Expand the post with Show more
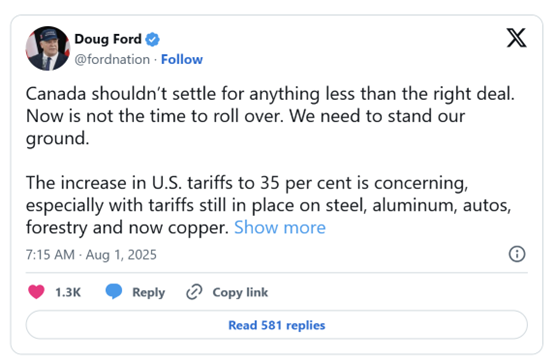The image size is (554, 363). click(x=280, y=227)
